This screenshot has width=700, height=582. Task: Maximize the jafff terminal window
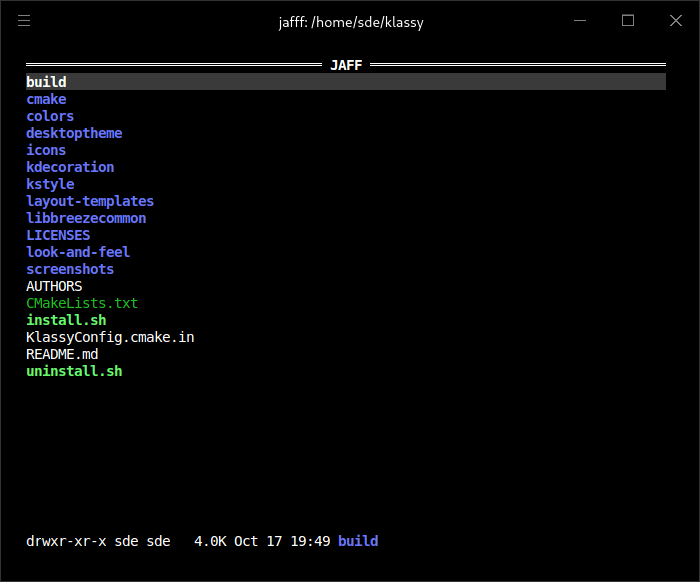pyautogui.click(x=628, y=21)
